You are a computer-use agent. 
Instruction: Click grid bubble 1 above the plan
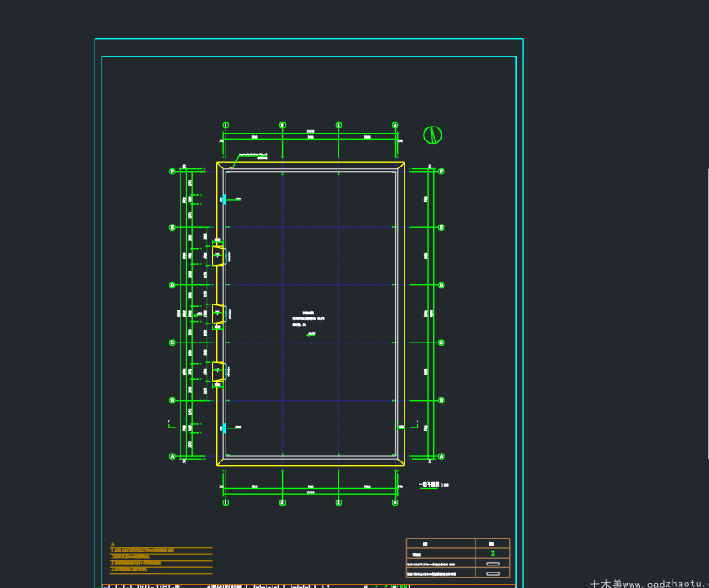(226, 125)
